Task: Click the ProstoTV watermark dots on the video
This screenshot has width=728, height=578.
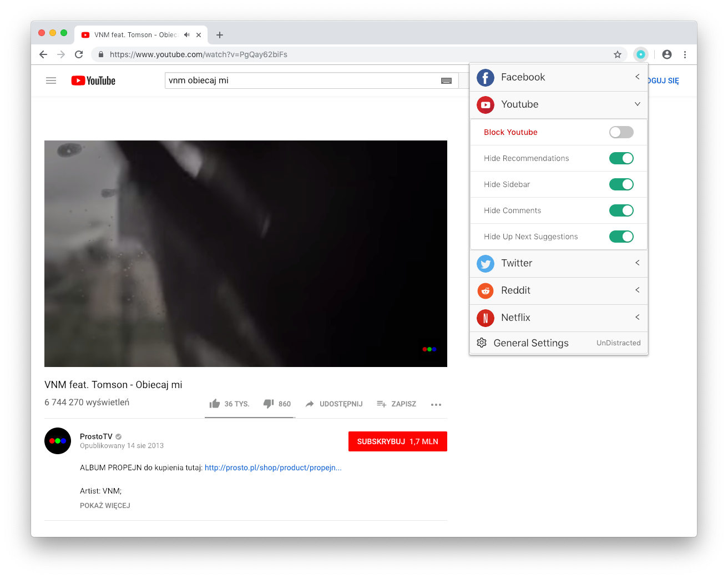Action: [429, 349]
